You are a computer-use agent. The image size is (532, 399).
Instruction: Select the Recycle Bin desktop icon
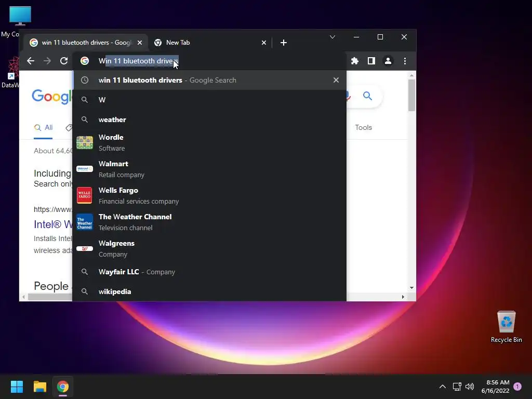(506, 326)
